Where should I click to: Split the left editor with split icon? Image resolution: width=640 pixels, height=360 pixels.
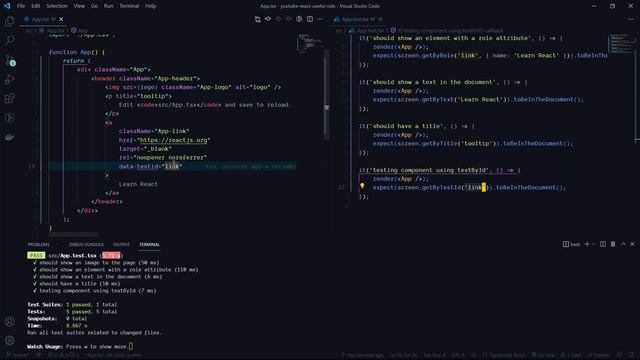coord(310,19)
